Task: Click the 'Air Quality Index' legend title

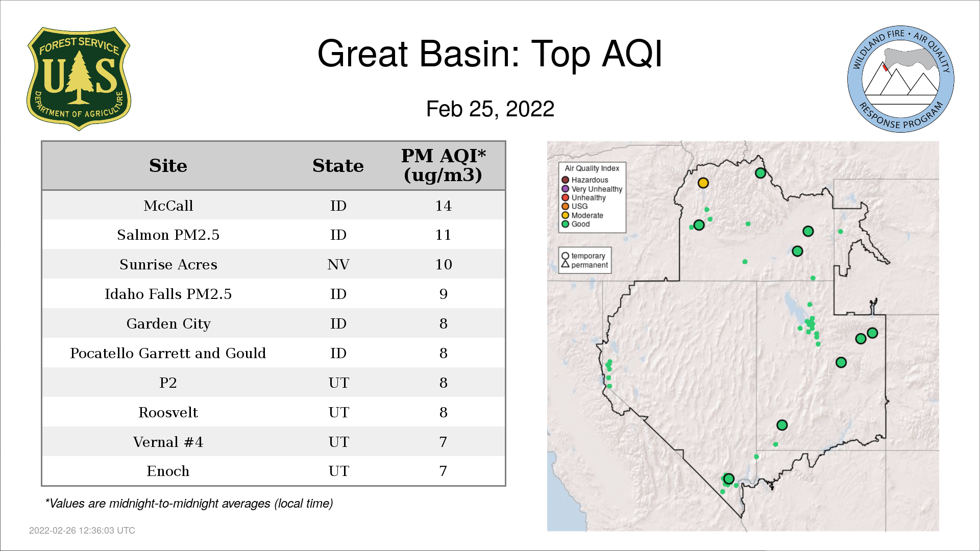Action: point(592,168)
